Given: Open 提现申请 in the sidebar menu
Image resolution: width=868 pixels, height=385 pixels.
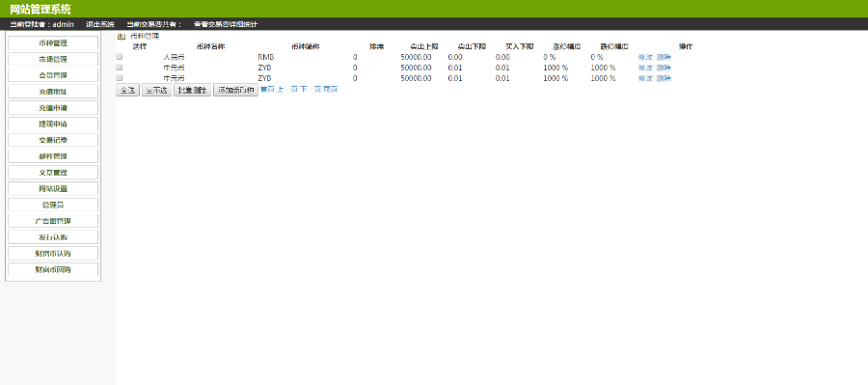Looking at the screenshot, I should (53, 124).
